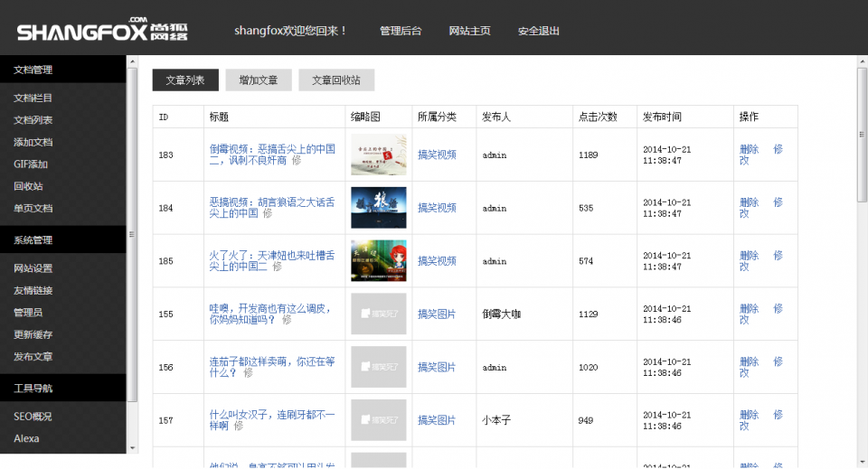Screen dimensions: 868x469
Task: Click the SHANGFOX logo
Action: tap(102, 29)
